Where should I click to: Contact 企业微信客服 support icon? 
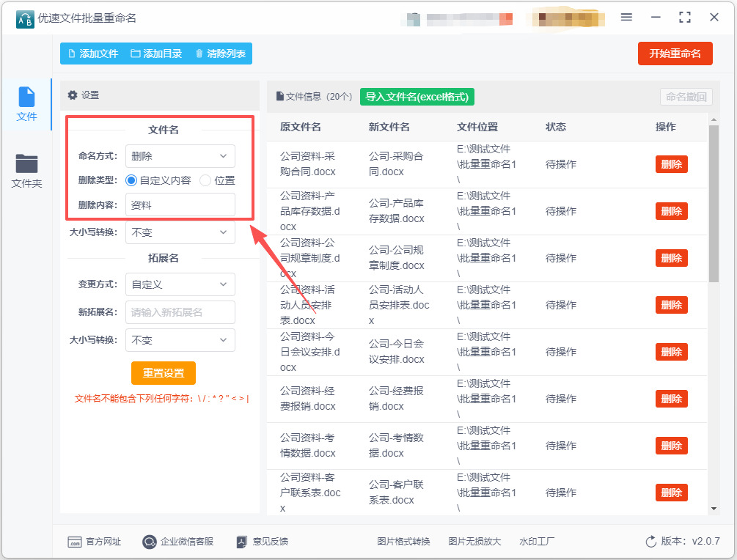(x=150, y=542)
